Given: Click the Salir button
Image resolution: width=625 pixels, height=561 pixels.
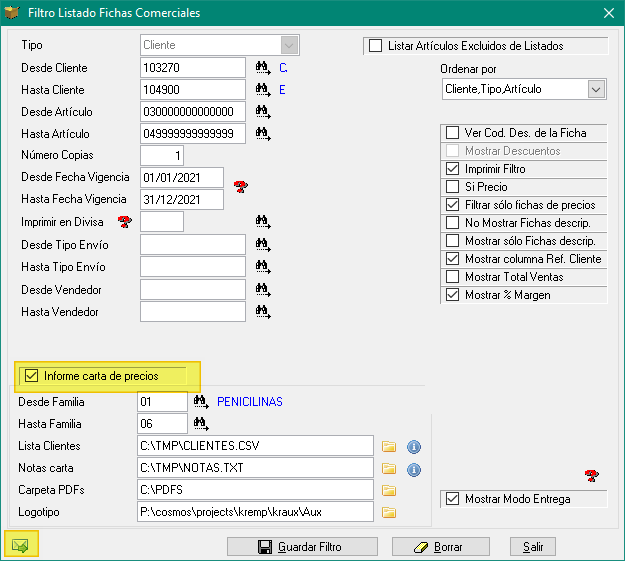Looking at the screenshot, I should (532, 547).
